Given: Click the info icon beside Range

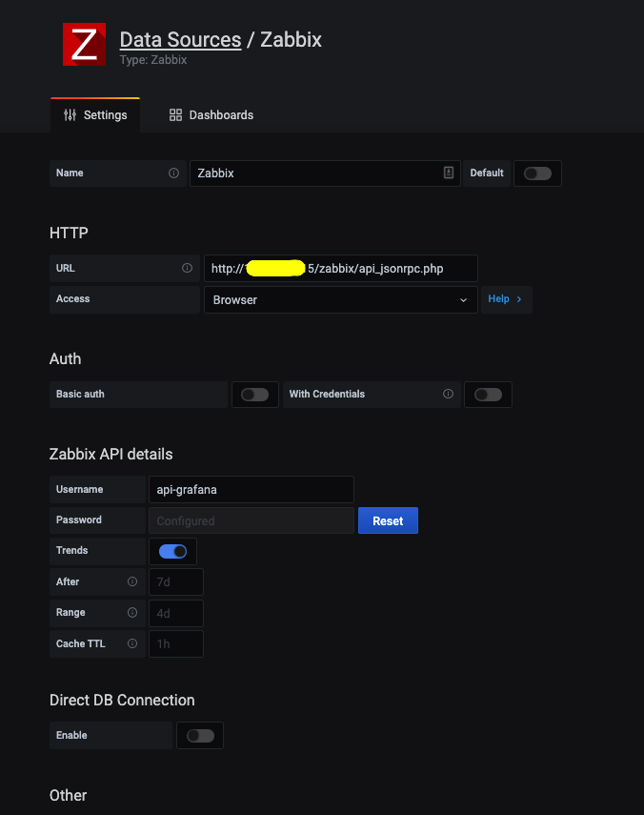Looking at the screenshot, I should 132,613.
